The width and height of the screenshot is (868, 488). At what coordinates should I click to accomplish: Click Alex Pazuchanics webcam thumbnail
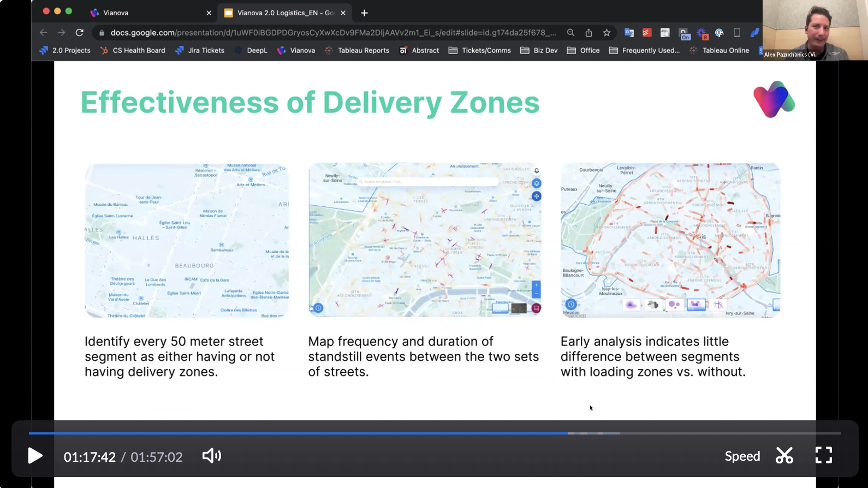click(815, 30)
